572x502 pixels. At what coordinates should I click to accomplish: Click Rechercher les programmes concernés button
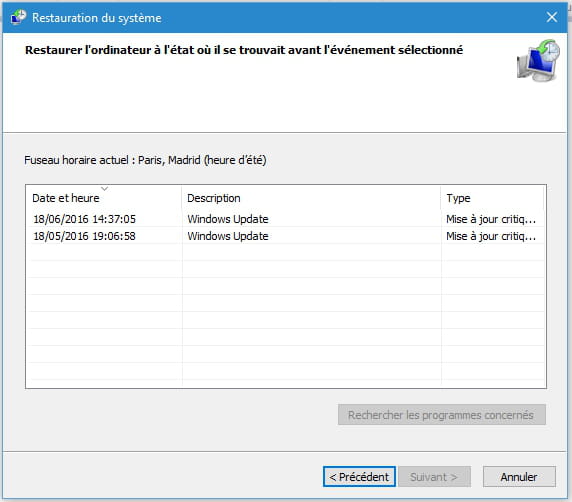tap(442, 414)
